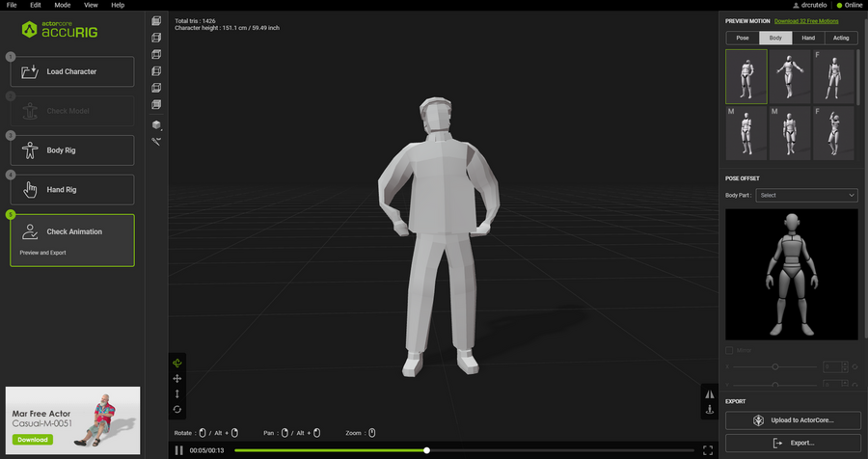Click the solid cube display mode icon
Image resolution: width=868 pixels, height=459 pixels.
(x=156, y=124)
